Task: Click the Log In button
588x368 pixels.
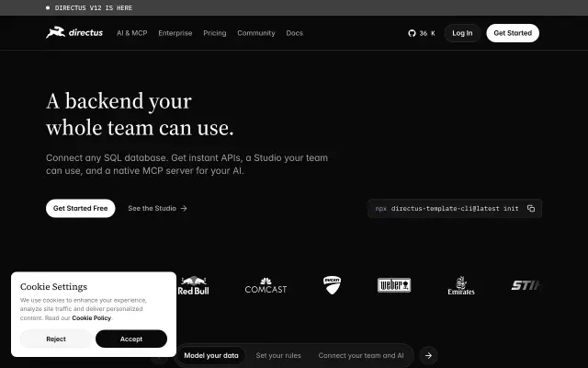Action: tap(462, 33)
